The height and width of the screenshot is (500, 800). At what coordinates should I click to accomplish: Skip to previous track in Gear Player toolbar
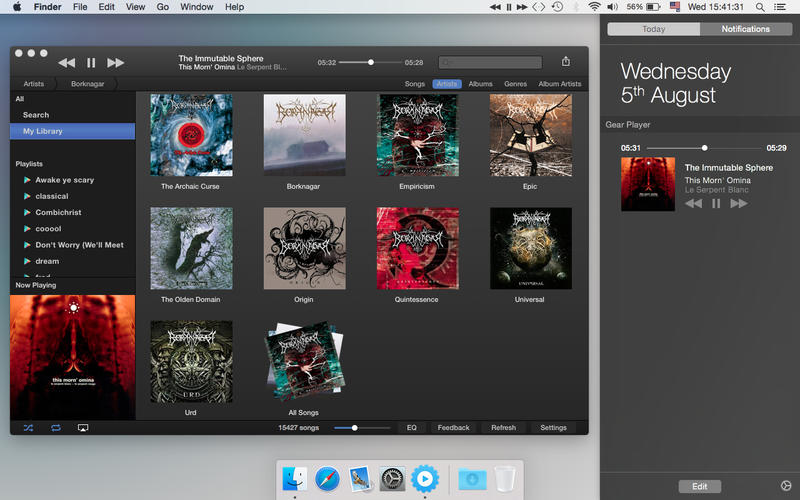[x=67, y=63]
